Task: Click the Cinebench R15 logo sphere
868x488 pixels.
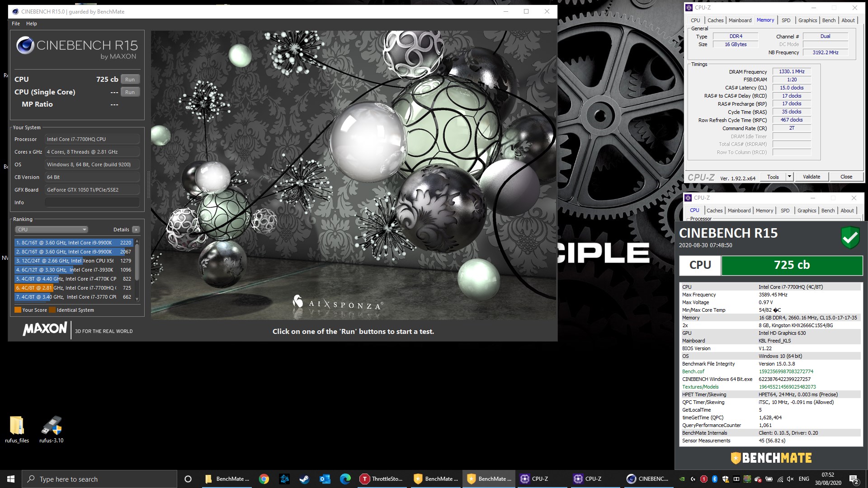Action: tap(25, 46)
